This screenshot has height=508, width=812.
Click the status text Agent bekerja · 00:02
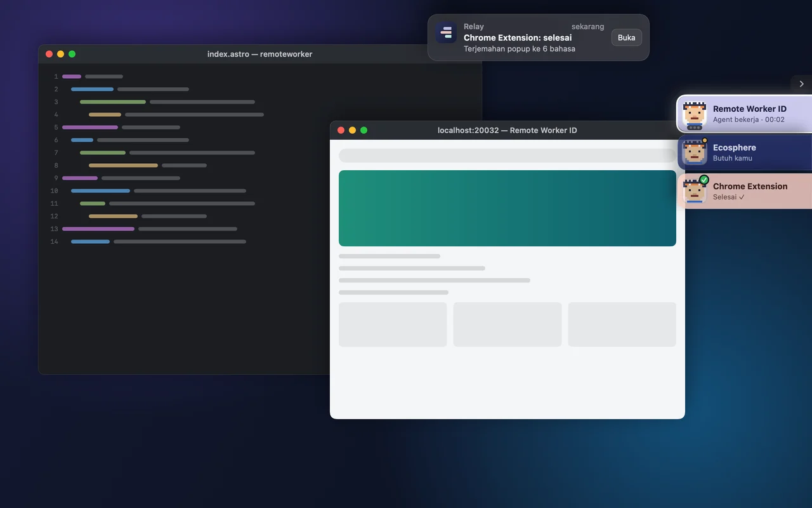749,119
